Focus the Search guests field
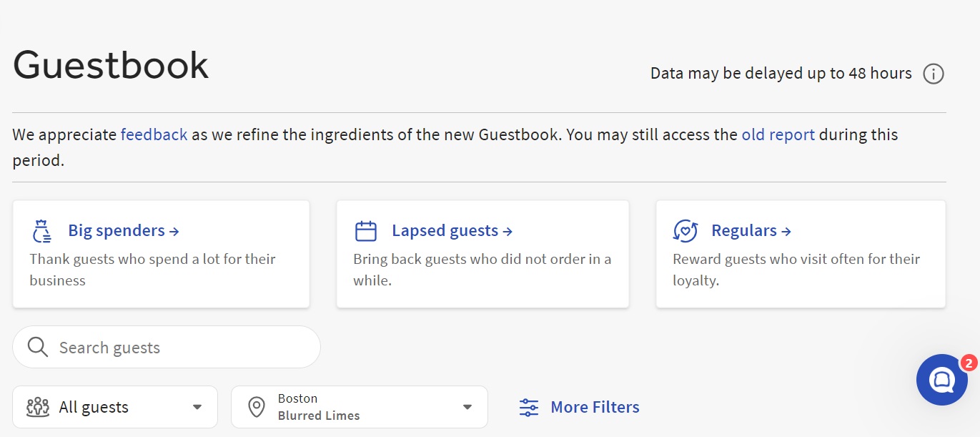Image resolution: width=980 pixels, height=437 pixels. click(179, 348)
